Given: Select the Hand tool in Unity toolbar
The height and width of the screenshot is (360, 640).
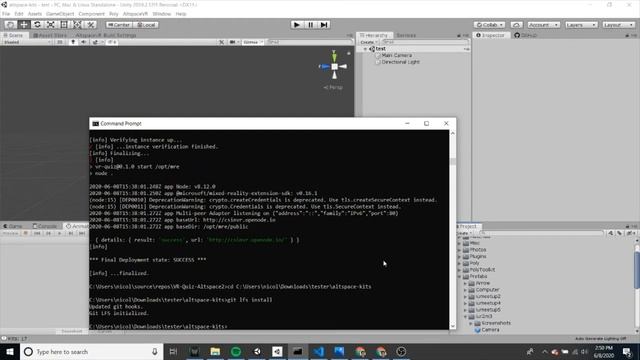Looking at the screenshot, I should 11,25.
